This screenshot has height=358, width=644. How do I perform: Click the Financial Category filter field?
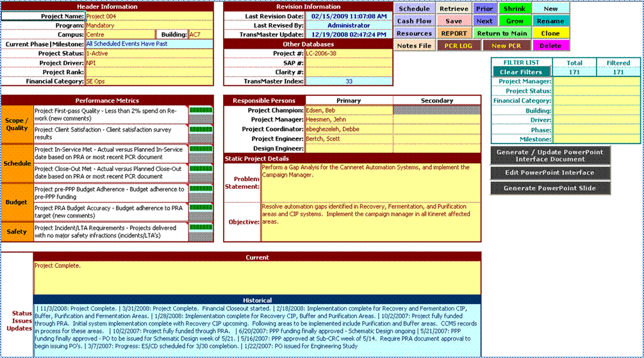tap(597, 101)
